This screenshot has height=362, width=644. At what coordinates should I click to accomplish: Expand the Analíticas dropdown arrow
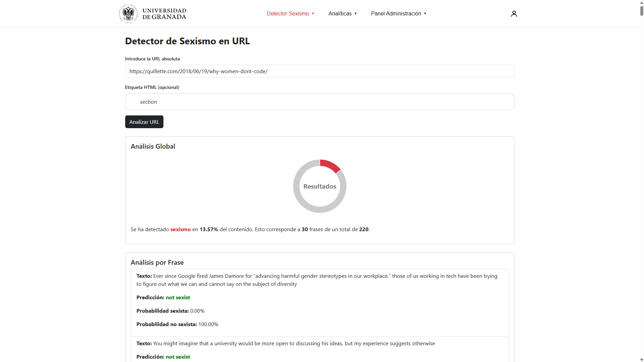coord(356,14)
